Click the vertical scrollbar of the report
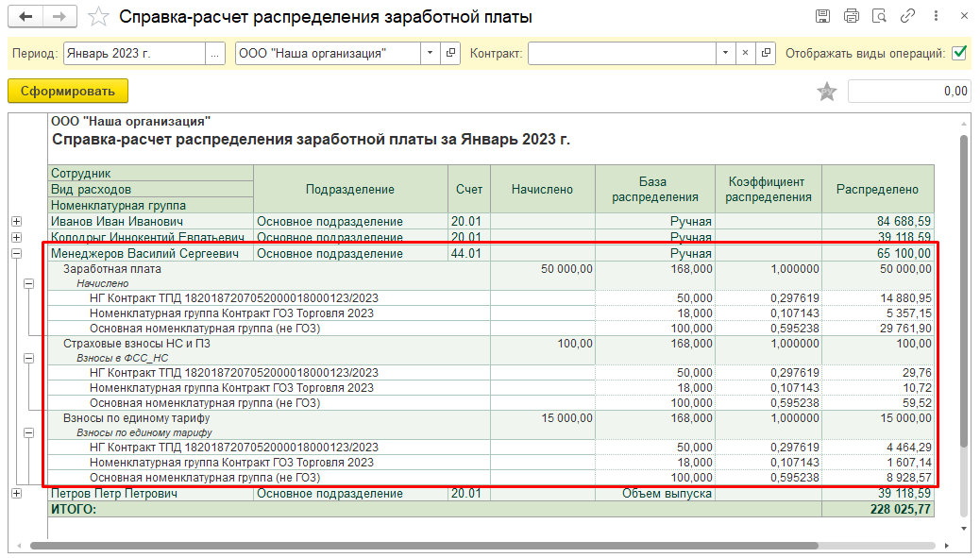 [964, 291]
